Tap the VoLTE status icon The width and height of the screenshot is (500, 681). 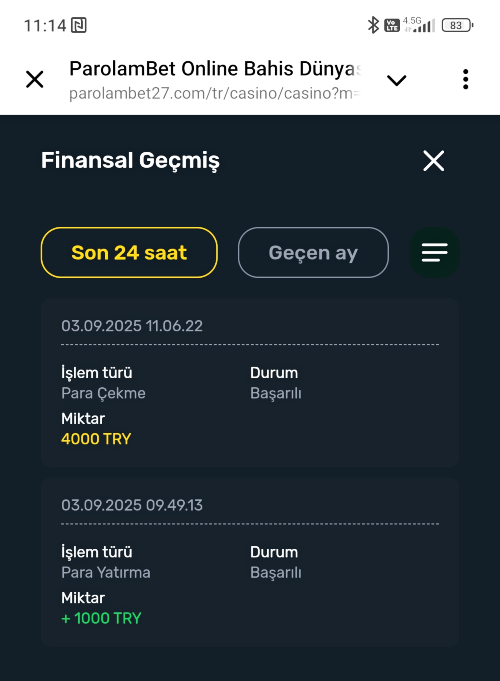392,25
